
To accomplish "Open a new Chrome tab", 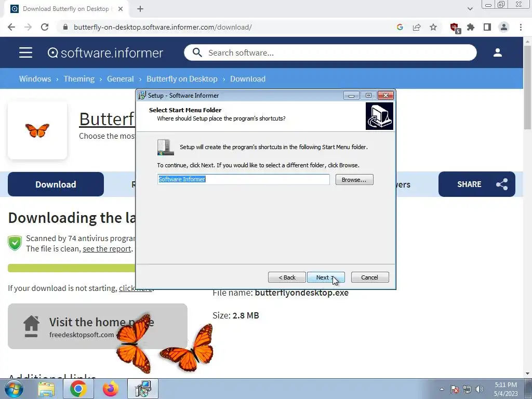I will click(x=140, y=9).
